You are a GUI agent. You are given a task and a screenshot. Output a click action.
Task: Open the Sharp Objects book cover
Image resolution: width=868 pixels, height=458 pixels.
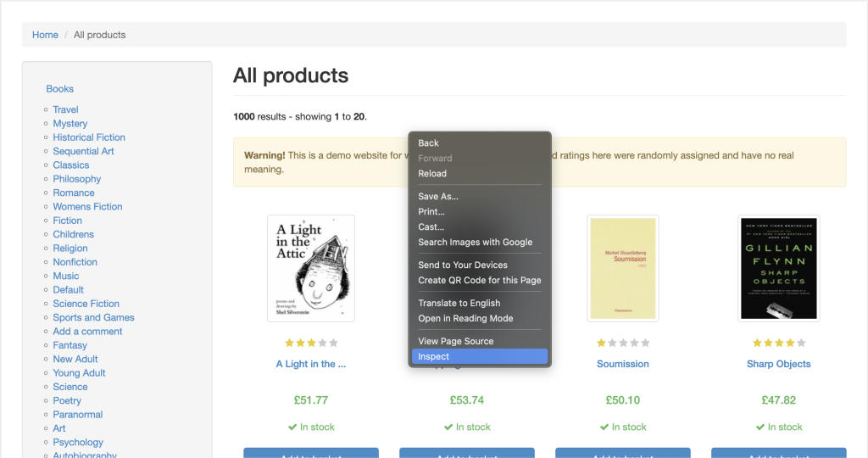778,268
